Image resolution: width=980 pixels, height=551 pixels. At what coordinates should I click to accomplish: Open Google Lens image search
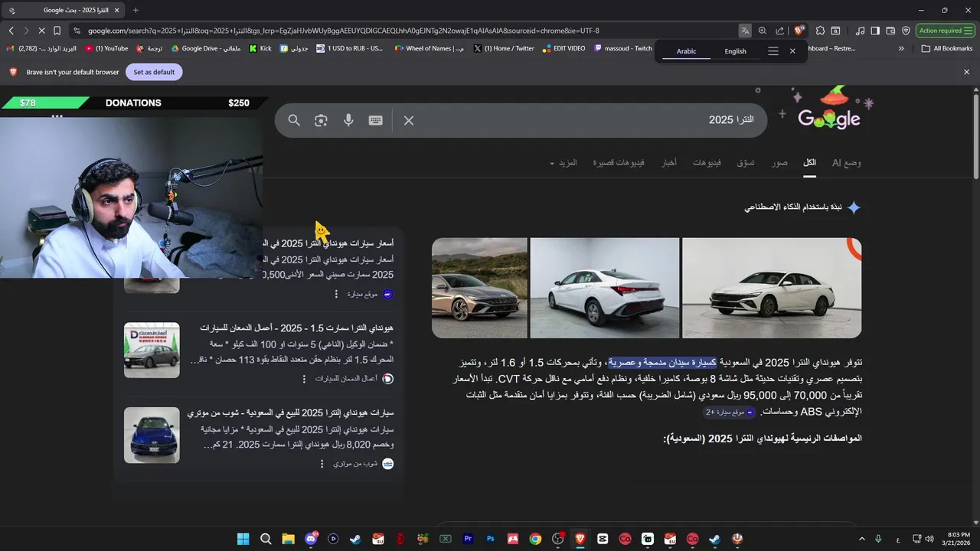point(321,120)
